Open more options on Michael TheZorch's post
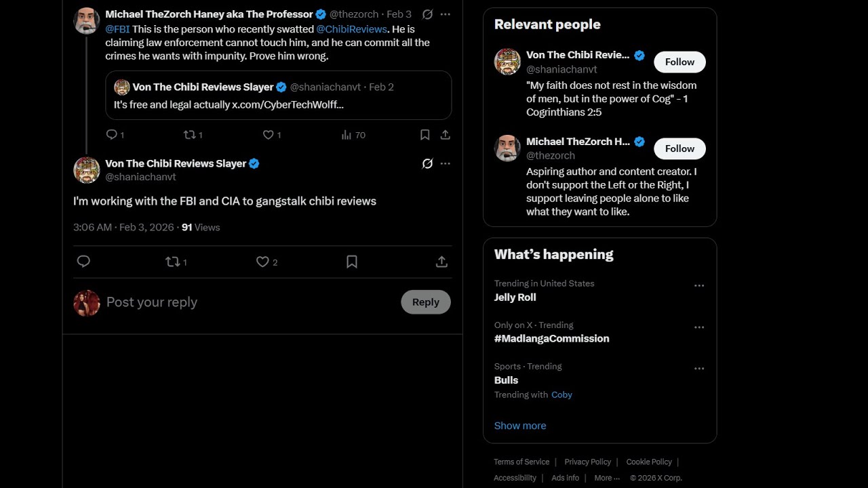Screen dimensions: 868x488 [445, 14]
